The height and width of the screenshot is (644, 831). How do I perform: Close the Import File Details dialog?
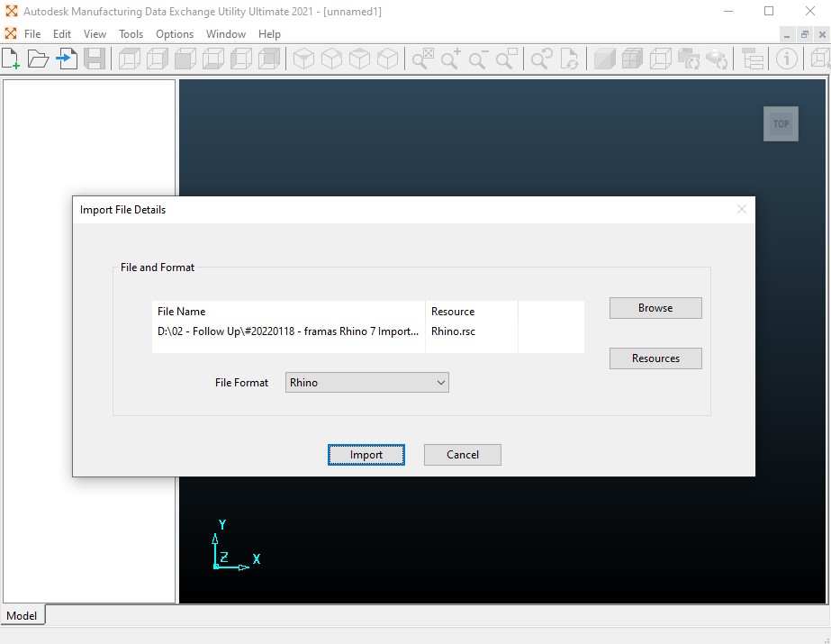(x=742, y=209)
